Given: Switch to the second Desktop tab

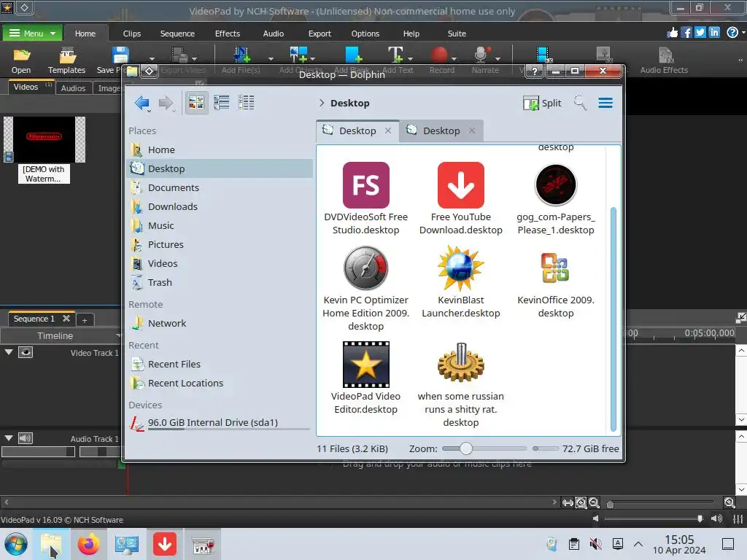Looking at the screenshot, I should (441, 131).
